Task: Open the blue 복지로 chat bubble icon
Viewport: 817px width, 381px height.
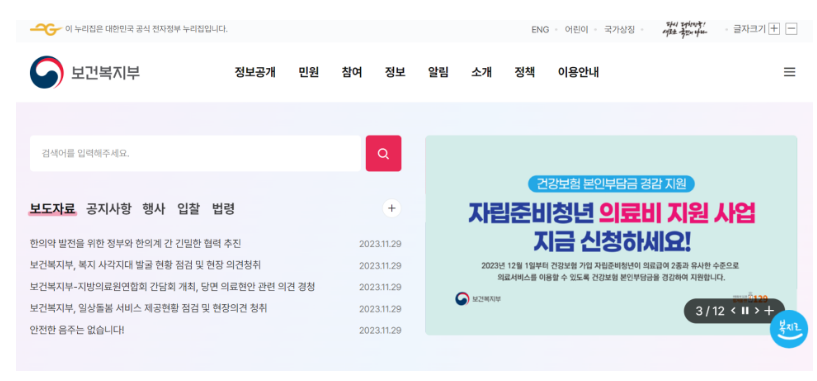Action: point(789,329)
